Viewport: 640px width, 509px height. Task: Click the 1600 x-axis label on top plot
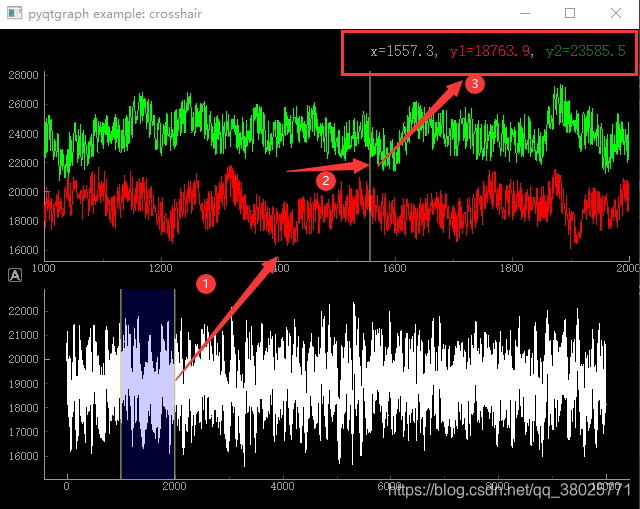(x=394, y=268)
